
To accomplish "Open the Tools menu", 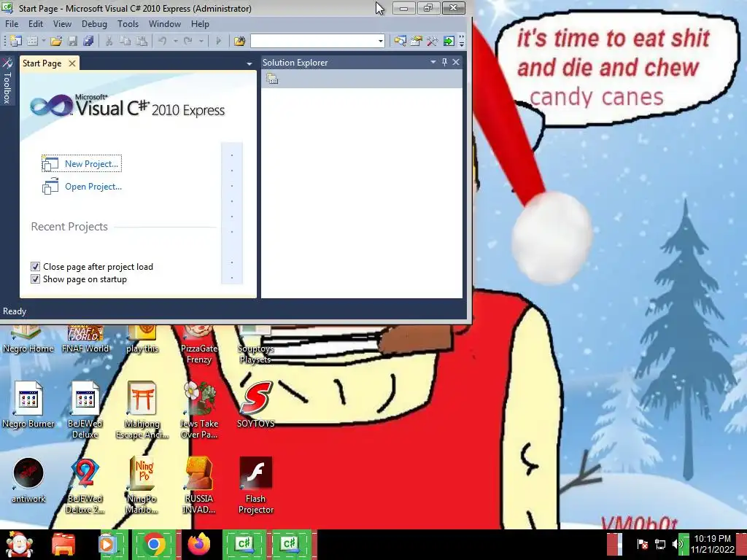I will coord(128,24).
